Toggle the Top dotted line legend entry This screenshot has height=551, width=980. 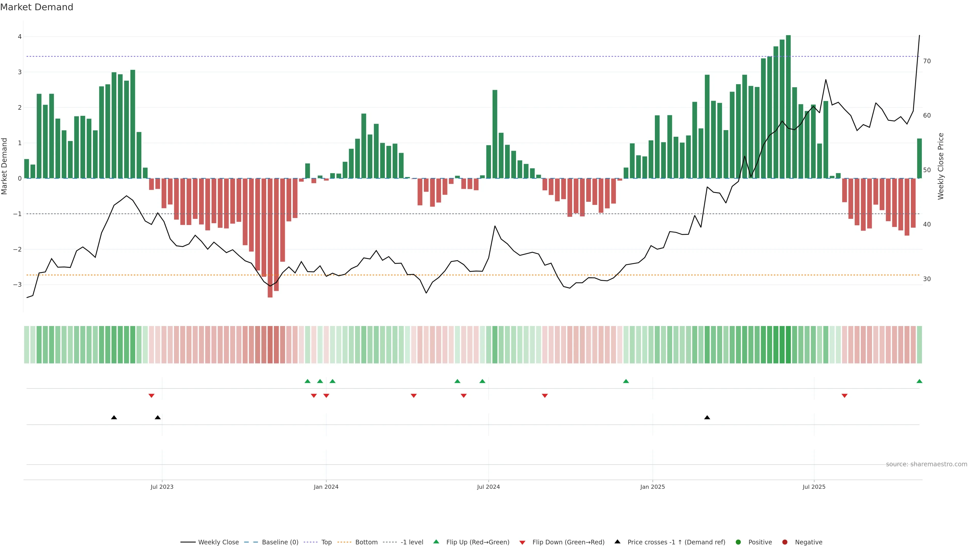coord(326,542)
